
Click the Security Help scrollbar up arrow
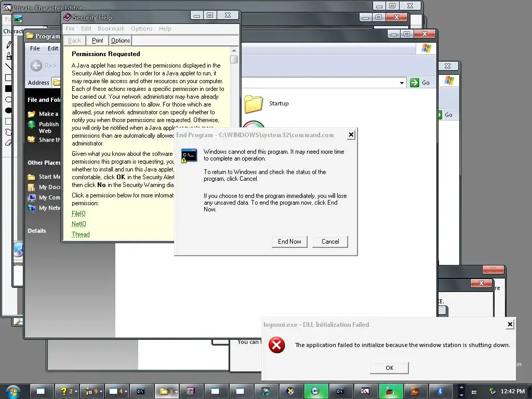[234, 50]
